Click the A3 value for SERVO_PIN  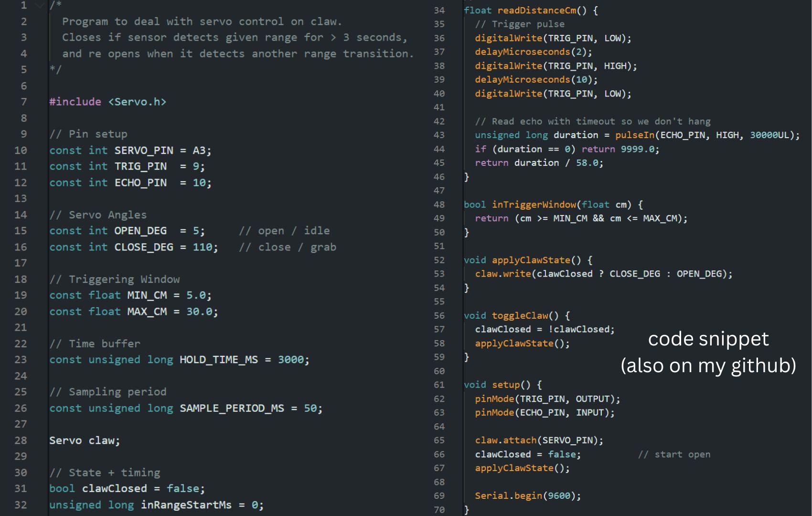coord(199,150)
